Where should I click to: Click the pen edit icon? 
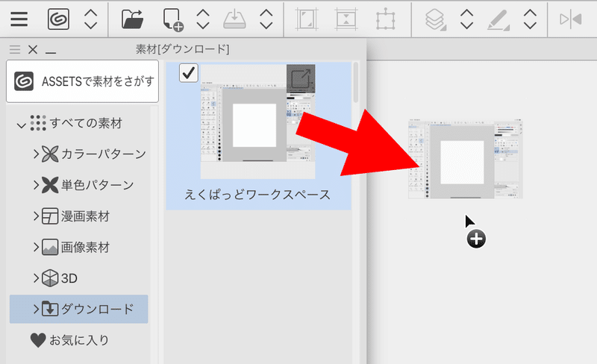point(498,20)
